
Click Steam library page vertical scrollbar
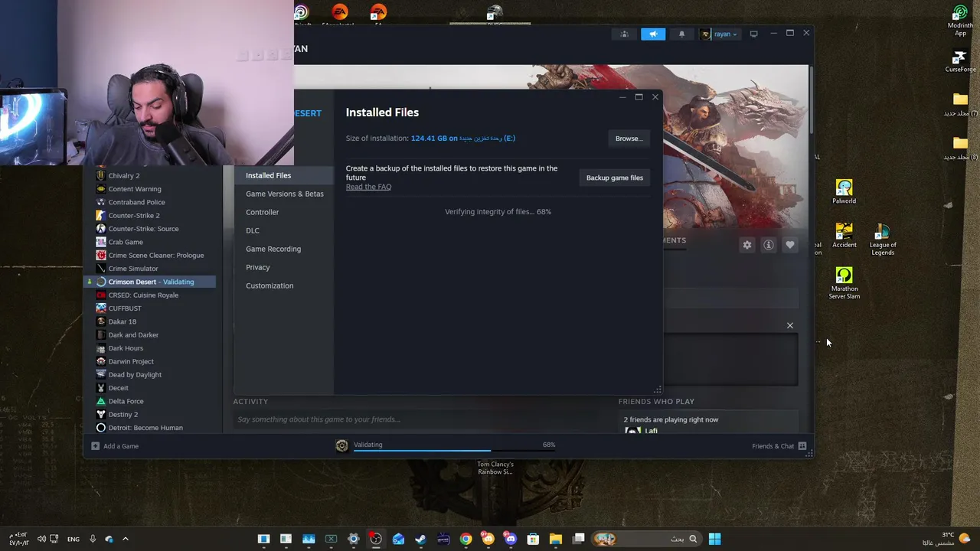[811, 99]
